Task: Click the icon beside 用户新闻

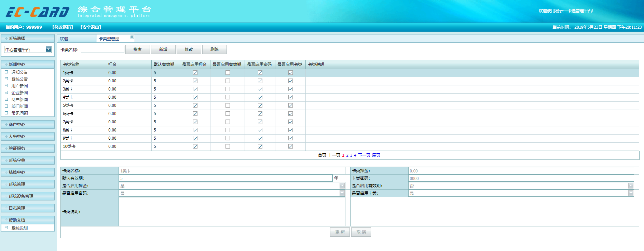Action: pos(6,86)
